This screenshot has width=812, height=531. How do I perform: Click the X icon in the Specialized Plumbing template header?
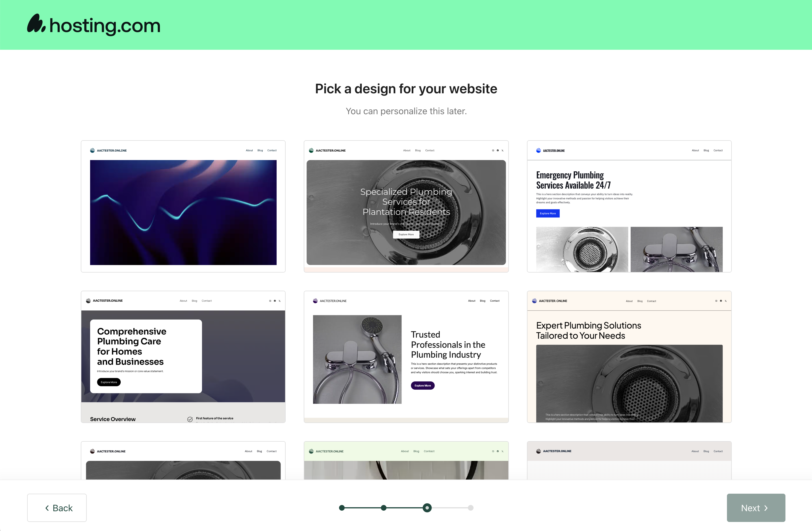(x=502, y=150)
